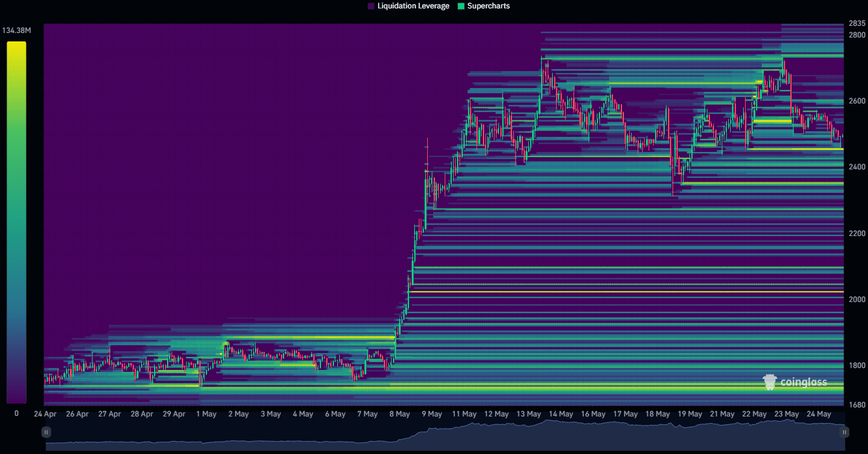Click the 17 May date label
868x454 pixels.
pyautogui.click(x=625, y=414)
